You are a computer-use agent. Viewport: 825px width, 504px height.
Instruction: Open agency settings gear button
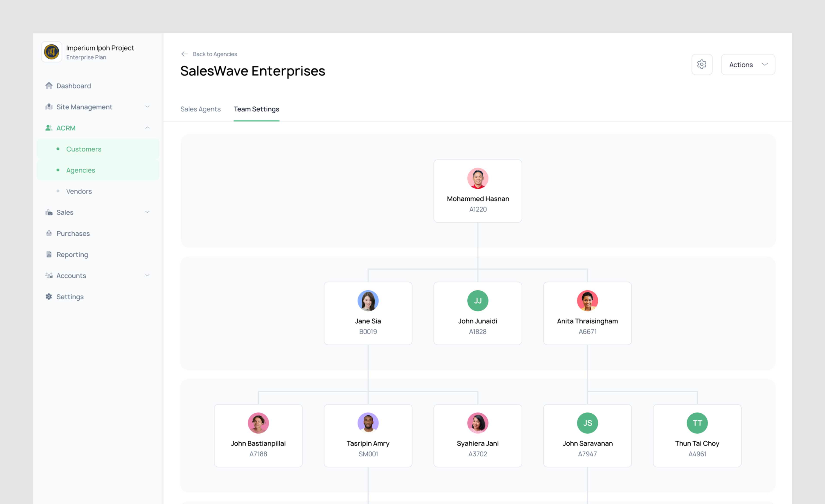point(702,64)
